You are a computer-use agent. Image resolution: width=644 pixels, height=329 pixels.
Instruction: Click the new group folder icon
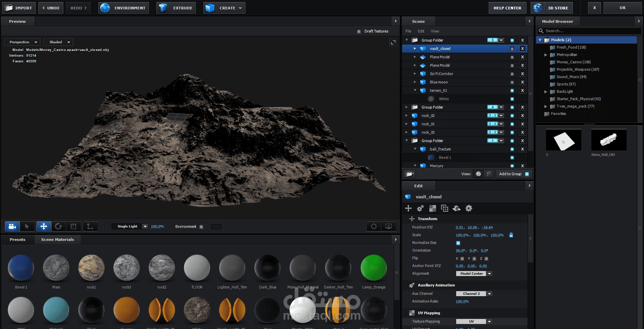click(x=409, y=174)
